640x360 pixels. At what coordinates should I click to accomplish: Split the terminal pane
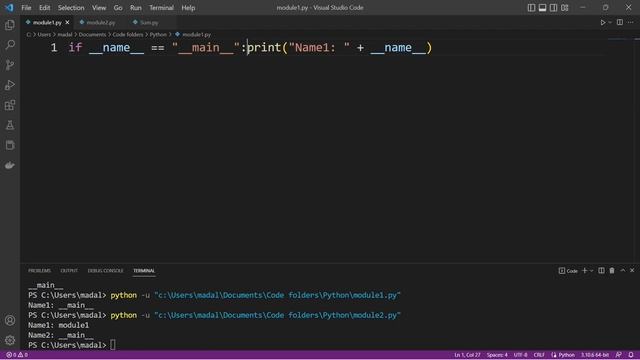pyautogui.click(x=601, y=271)
